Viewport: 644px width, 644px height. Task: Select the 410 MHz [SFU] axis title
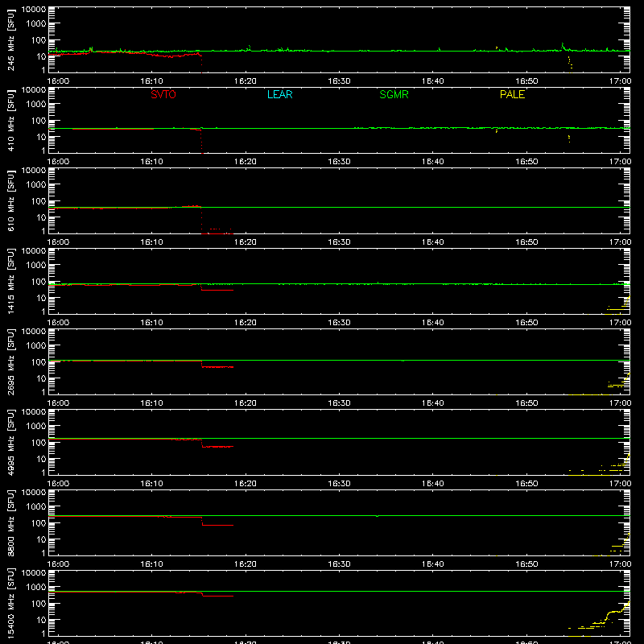[10, 120]
